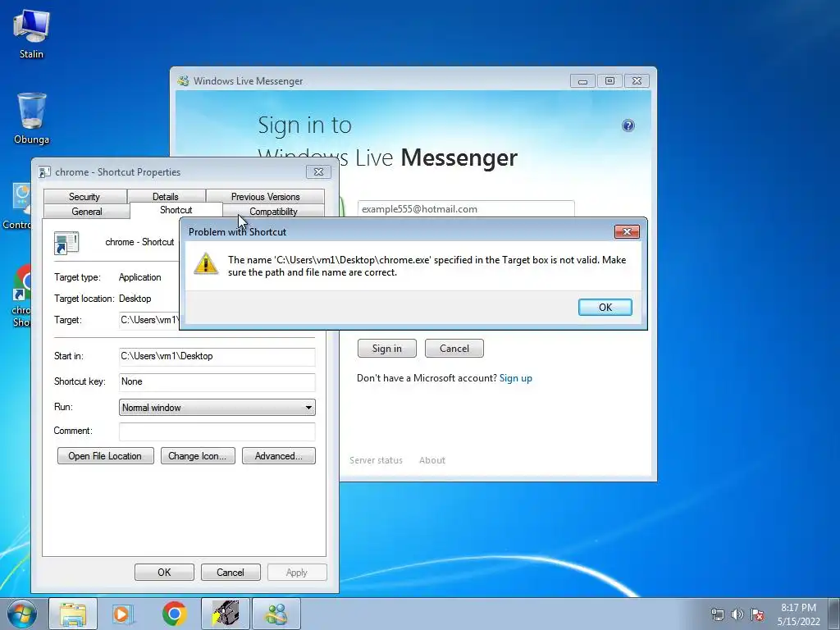840x630 pixels.
Task: Click the warning icon in error dialog
Action: (x=206, y=263)
